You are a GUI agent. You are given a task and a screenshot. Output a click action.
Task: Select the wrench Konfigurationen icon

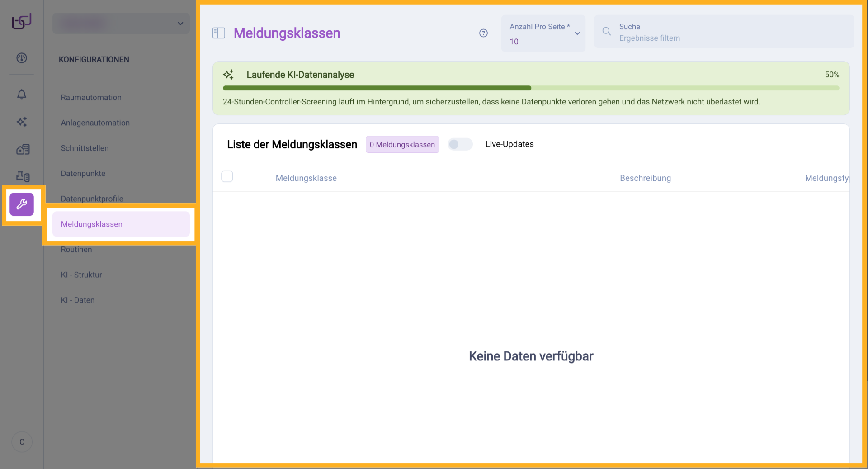click(22, 204)
